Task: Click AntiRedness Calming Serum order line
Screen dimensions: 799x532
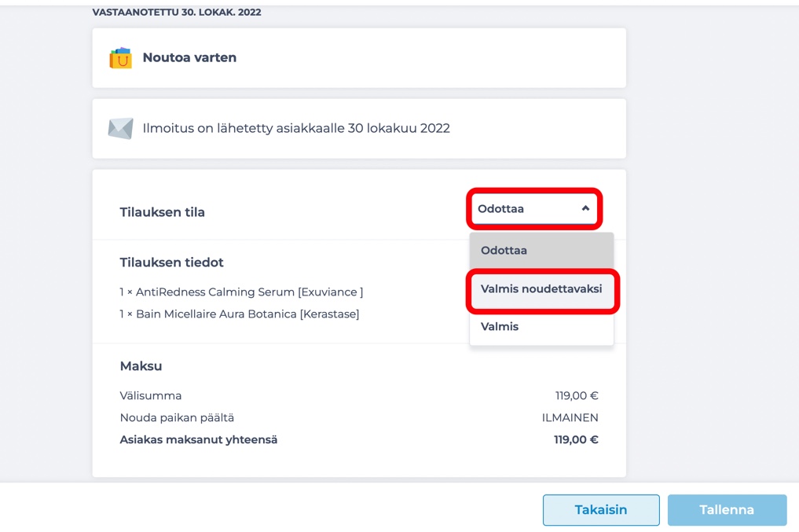Action: tap(241, 292)
